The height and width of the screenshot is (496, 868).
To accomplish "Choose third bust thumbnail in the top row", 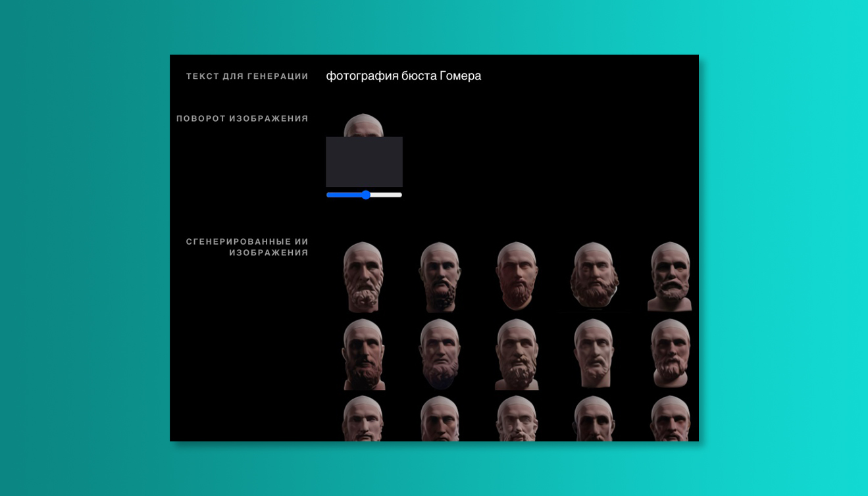I will tap(517, 276).
